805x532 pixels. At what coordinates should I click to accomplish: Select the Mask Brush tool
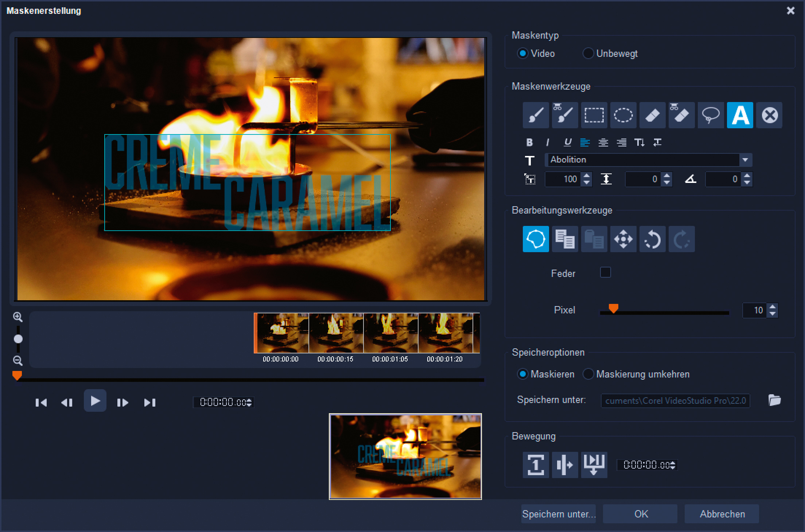coord(536,116)
